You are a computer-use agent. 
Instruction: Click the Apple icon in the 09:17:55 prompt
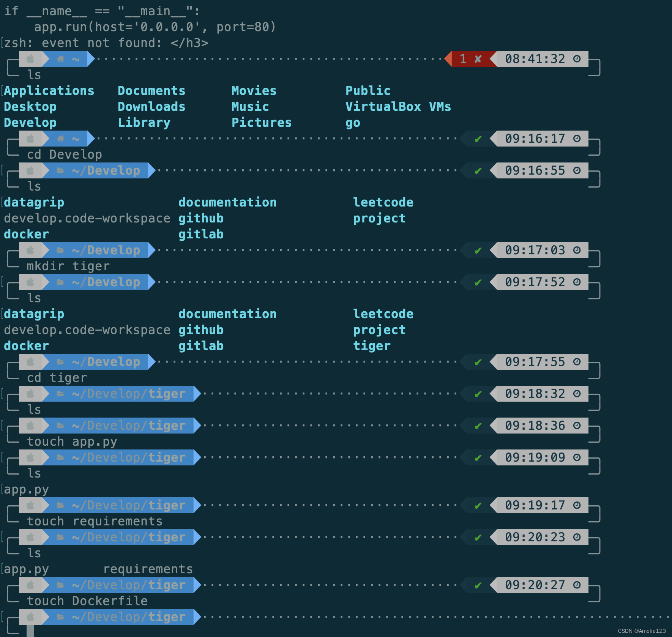[30, 362]
